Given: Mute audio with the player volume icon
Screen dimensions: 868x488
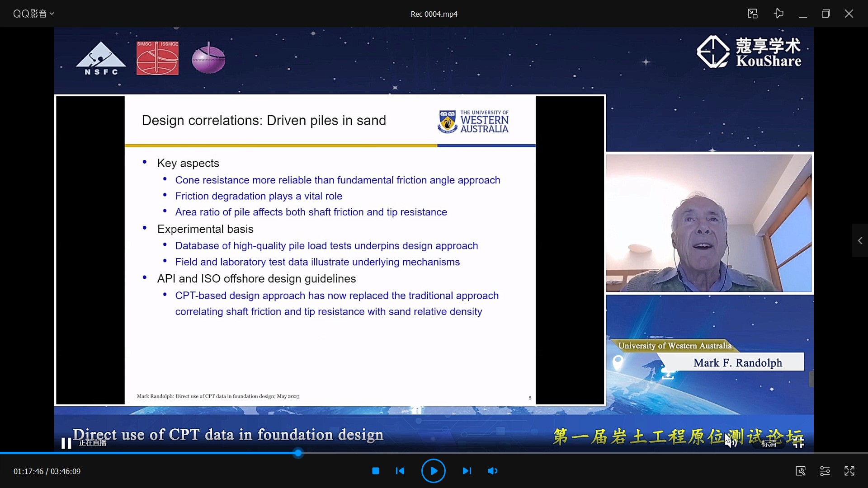Looking at the screenshot, I should (492, 471).
